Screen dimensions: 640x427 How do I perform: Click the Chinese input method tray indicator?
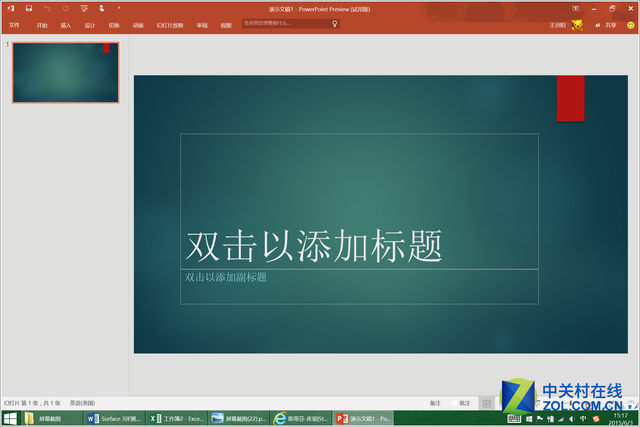[583, 419]
